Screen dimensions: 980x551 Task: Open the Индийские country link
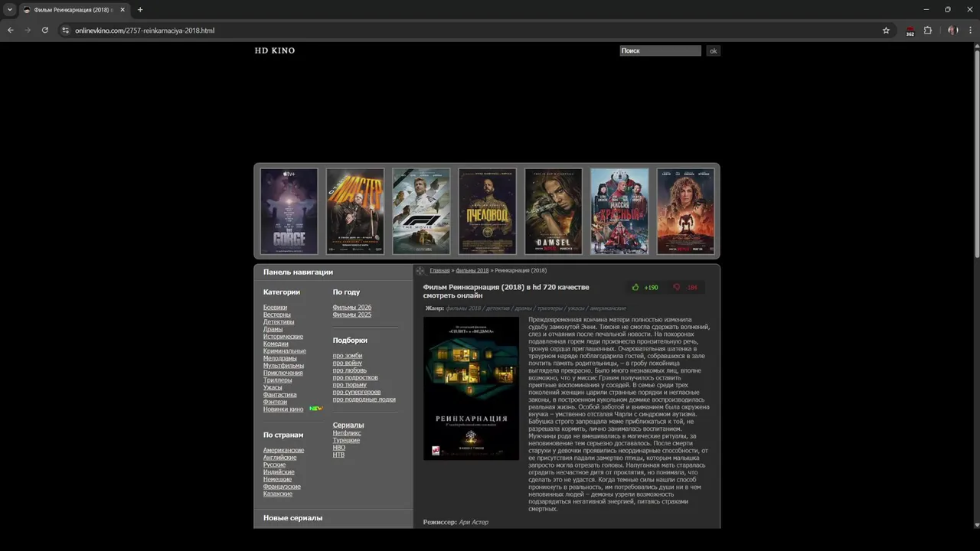pos(279,472)
